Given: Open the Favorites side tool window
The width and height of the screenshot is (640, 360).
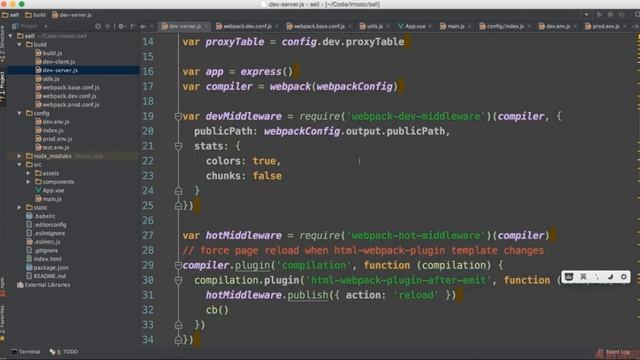Looking at the screenshot, I should point(2,322).
